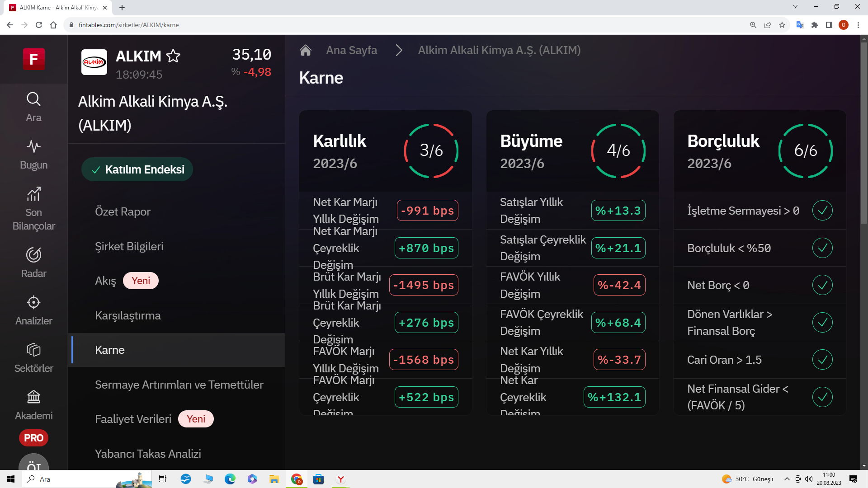The width and height of the screenshot is (868, 488).
Task: Open the Chrome tab search dropdown arrow
Action: pyautogui.click(x=795, y=7)
